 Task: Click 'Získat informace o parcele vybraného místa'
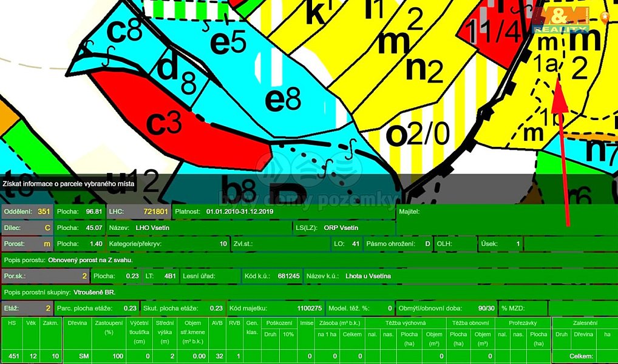coord(68,184)
